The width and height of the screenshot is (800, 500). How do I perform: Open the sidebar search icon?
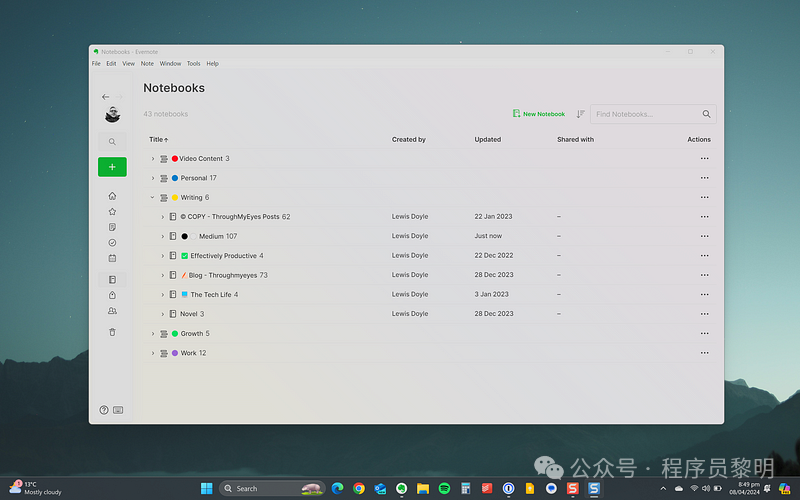click(112, 142)
